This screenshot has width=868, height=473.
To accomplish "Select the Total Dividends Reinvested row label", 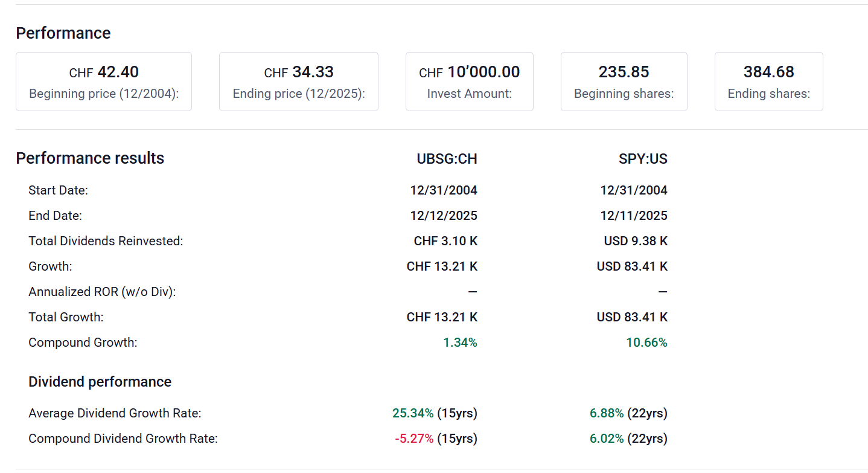I will tap(106, 241).
